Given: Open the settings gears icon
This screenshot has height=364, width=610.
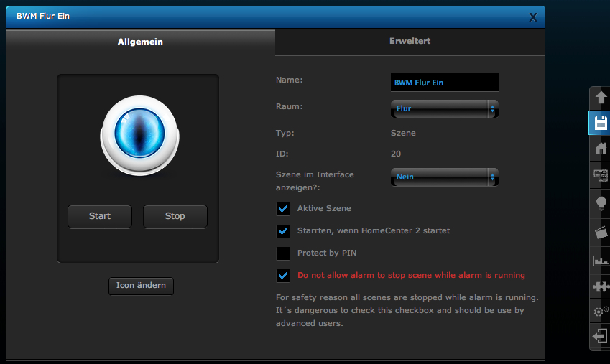Looking at the screenshot, I should point(599,312).
